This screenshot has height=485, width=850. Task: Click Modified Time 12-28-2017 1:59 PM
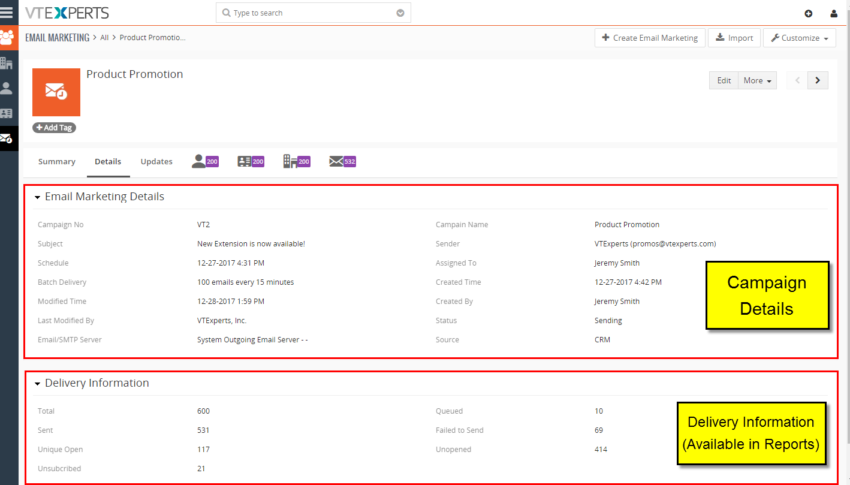pyautogui.click(x=230, y=301)
